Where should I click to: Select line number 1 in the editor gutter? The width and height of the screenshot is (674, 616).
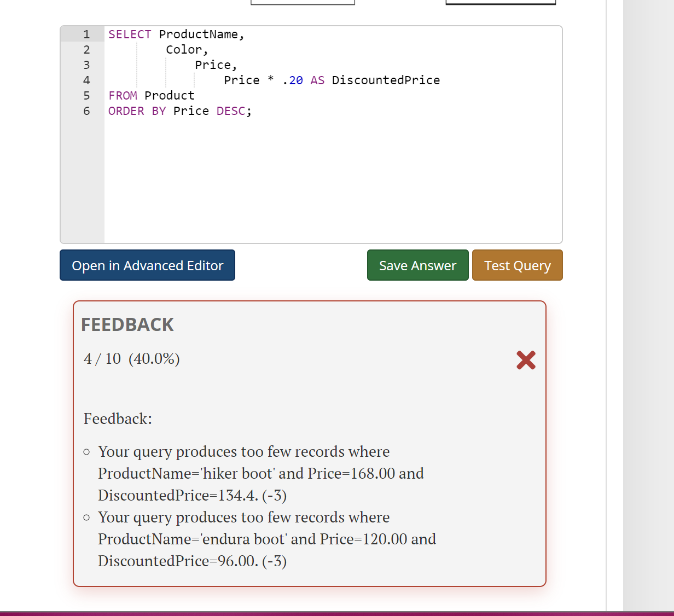click(x=86, y=34)
